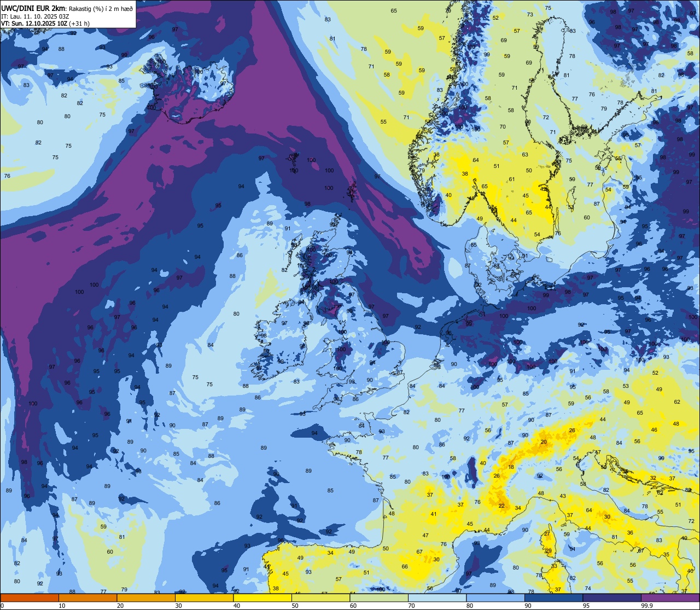
Task: Click the value "43" in northern Italy
Action: pos(563,496)
